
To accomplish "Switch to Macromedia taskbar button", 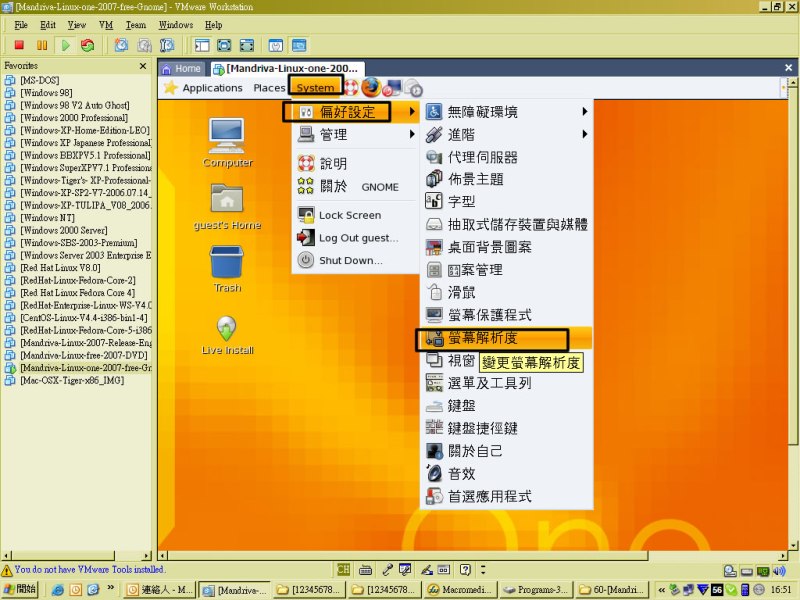I will (x=460, y=590).
